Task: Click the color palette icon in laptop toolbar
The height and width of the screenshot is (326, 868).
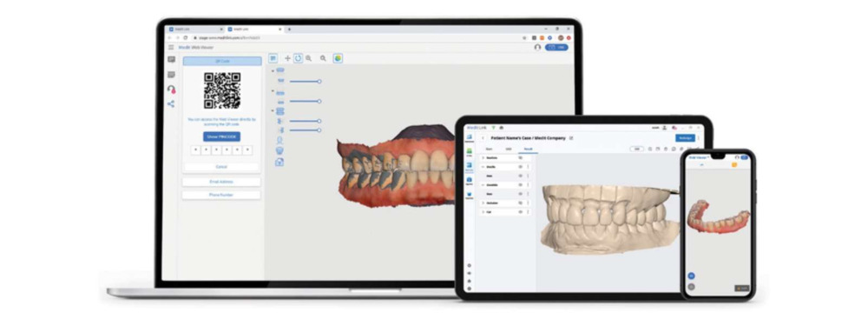Action: click(338, 57)
